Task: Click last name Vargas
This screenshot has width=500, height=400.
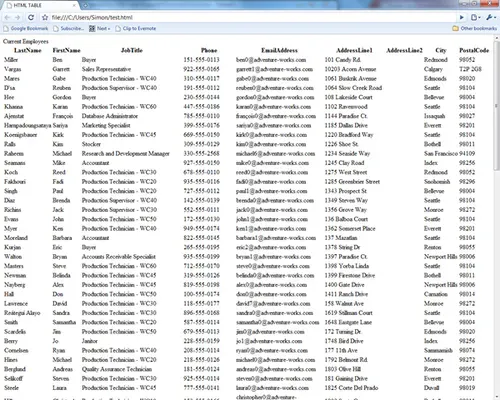Action: (x=13, y=69)
